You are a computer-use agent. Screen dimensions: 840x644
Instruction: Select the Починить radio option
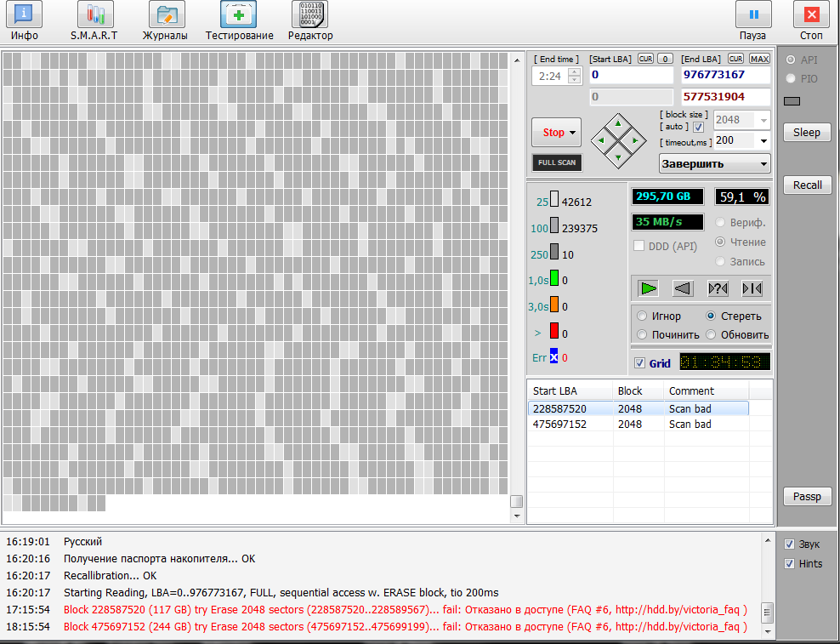tap(643, 334)
